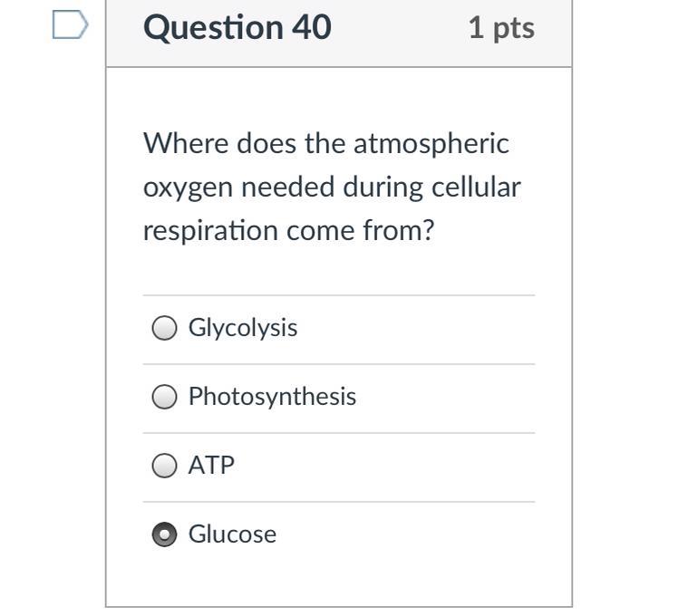This screenshot has height=616, width=678.
Task: Click the words "come from?" in the question
Action: click(361, 230)
